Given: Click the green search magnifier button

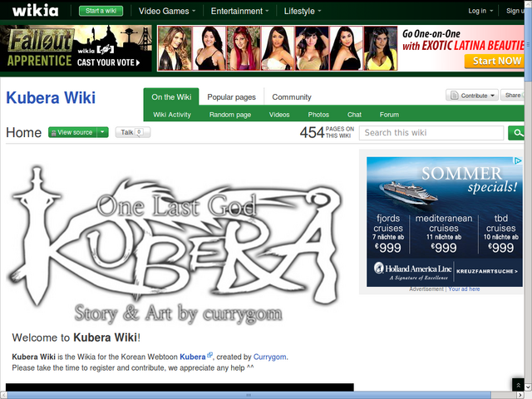Looking at the screenshot, I should coord(516,133).
